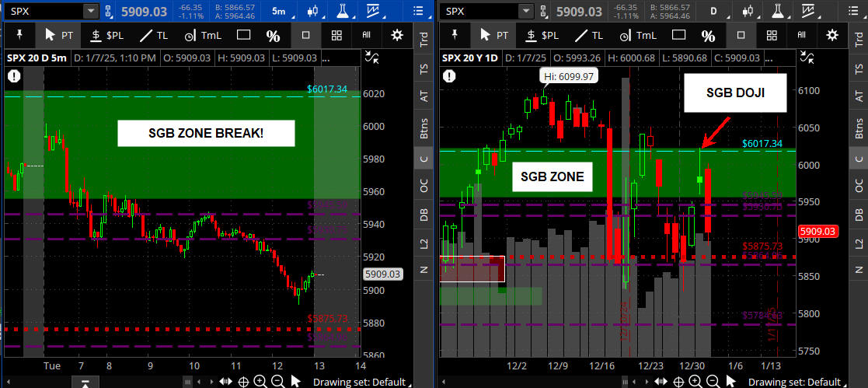Select the PT pointer tool in right chart

click(x=493, y=36)
